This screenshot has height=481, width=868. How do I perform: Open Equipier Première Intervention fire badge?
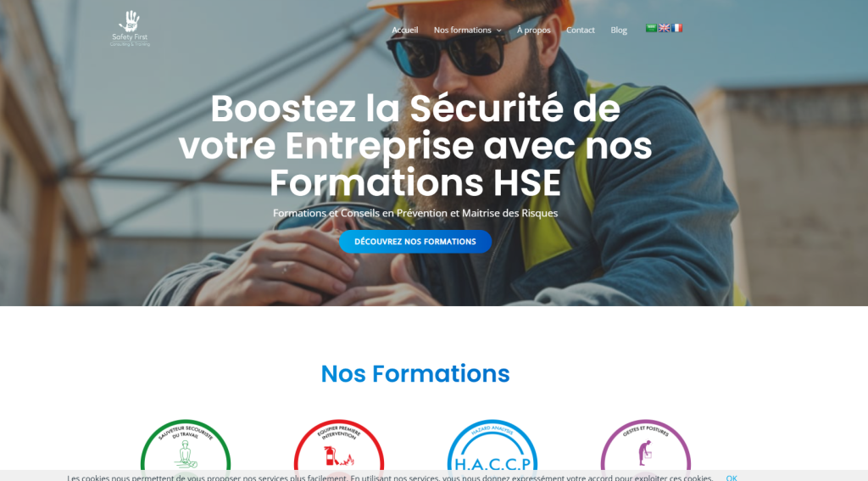pos(339,450)
